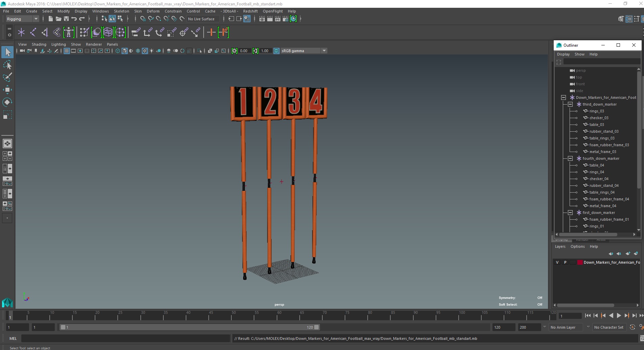Click the New Scene icon
Image resolution: width=644 pixels, height=350 pixels.
click(x=50, y=19)
